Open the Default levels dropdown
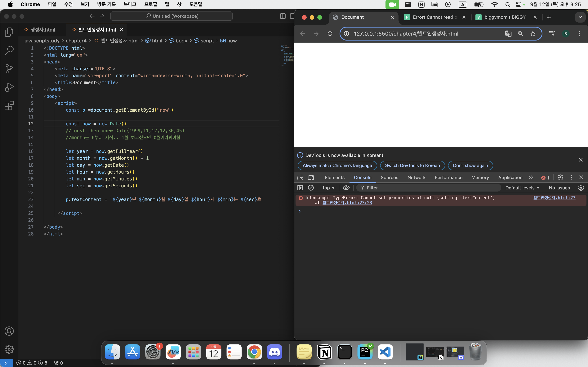This screenshot has height=367, width=588. (x=522, y=188)
